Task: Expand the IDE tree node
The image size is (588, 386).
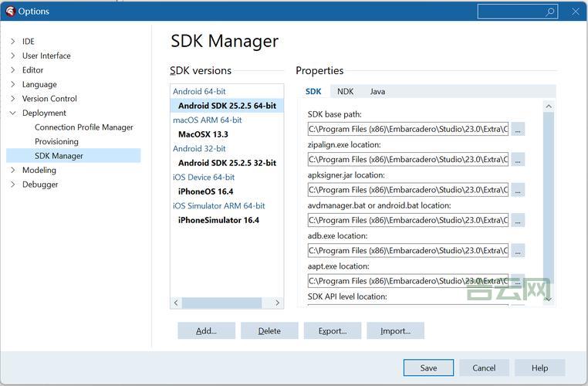Action: pyautogui.click(x=12, y=42)
